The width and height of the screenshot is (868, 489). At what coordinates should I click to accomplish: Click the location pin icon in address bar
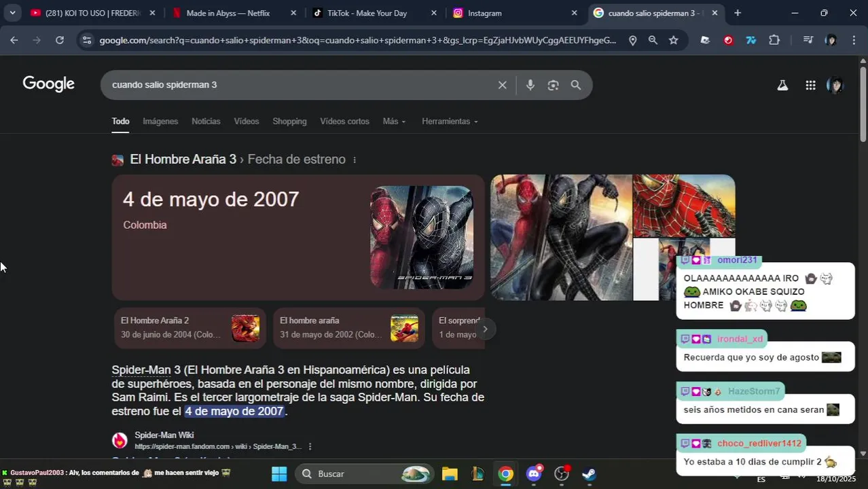click(x=632, y=40)
